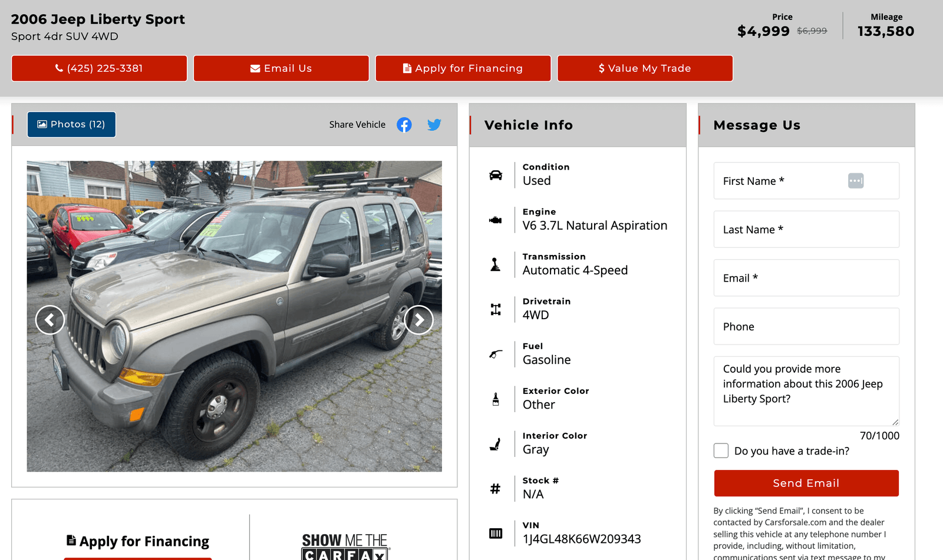The height and width of the screenshot is (560, 943).
Task: Click the Share Vehicle label
Action: pos(357,125)
